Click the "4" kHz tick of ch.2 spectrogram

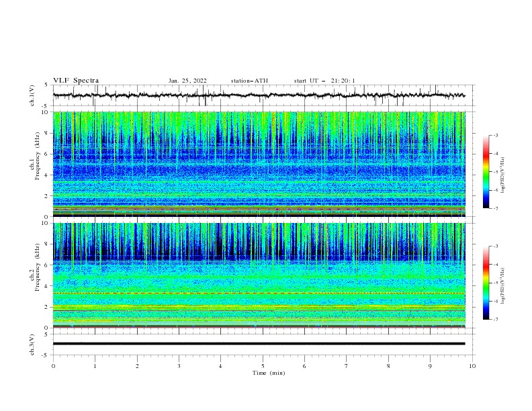[47, 286]
